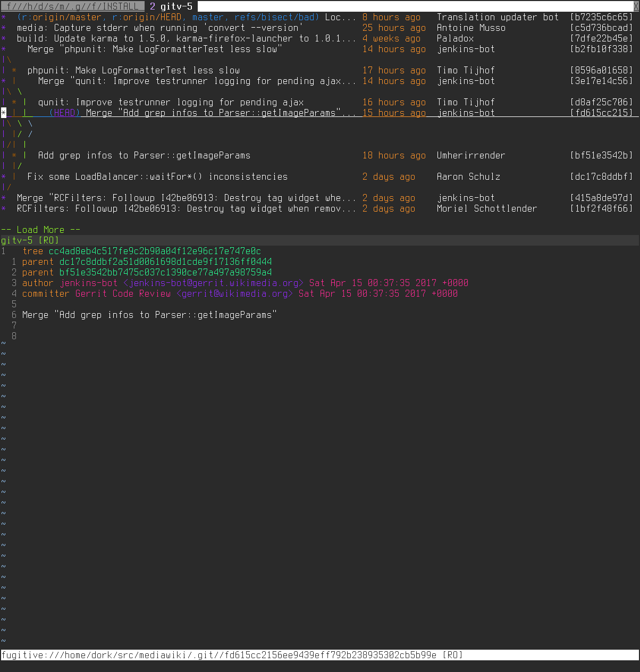Click author email jenkins-bot@gerrit.wikimedia.org
Screen dimensions: 640x672
[213, 283]
